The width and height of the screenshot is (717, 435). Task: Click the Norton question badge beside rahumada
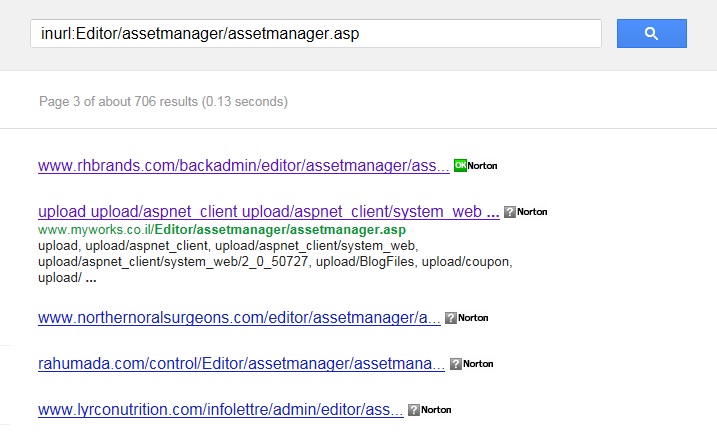coord(456,364)
